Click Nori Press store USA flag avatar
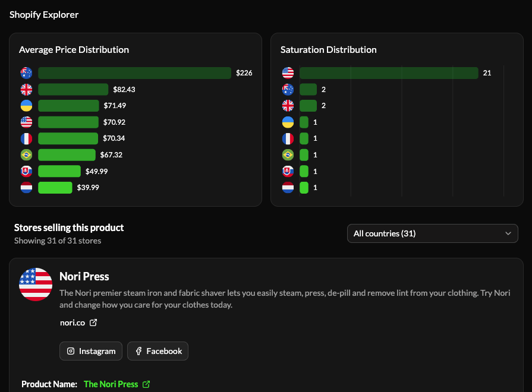532x392 pixels. click(x=36, y=284)
